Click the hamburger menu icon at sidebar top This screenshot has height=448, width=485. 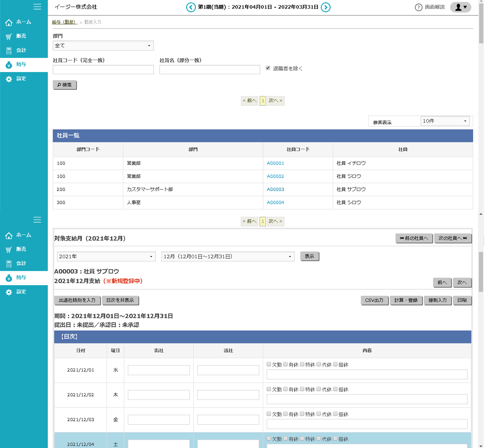pos(37,7)
